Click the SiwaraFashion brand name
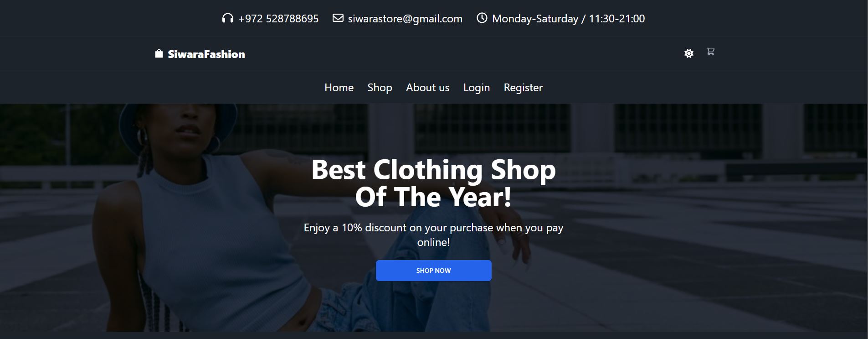This screenshot has width=868, height=339. (206, 54)
